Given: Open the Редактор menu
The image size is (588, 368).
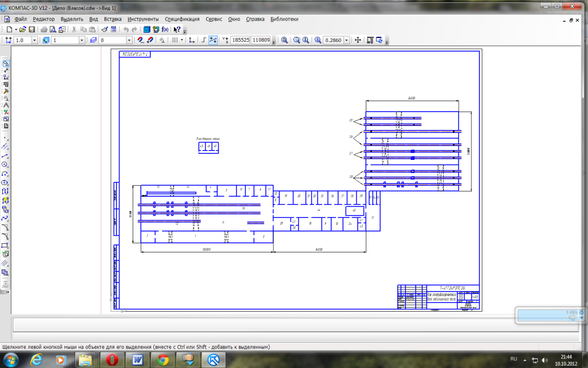Looking at the screenshot, I should coord(44,19).
